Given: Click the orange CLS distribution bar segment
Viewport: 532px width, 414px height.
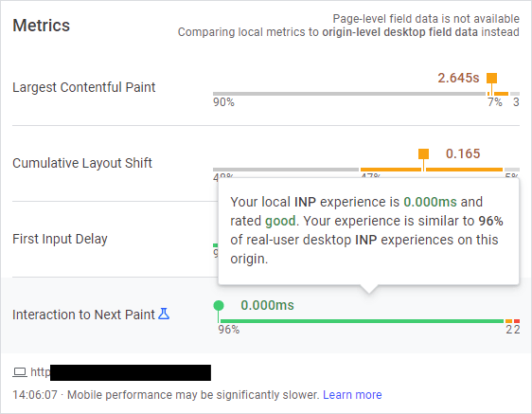Looking at the screenshot, I should (432, 170).
